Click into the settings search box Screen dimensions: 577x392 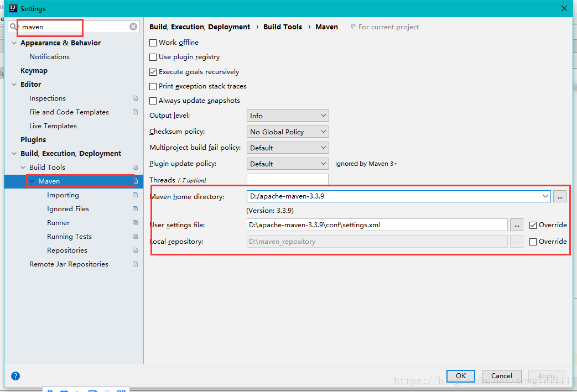(74, 27)
